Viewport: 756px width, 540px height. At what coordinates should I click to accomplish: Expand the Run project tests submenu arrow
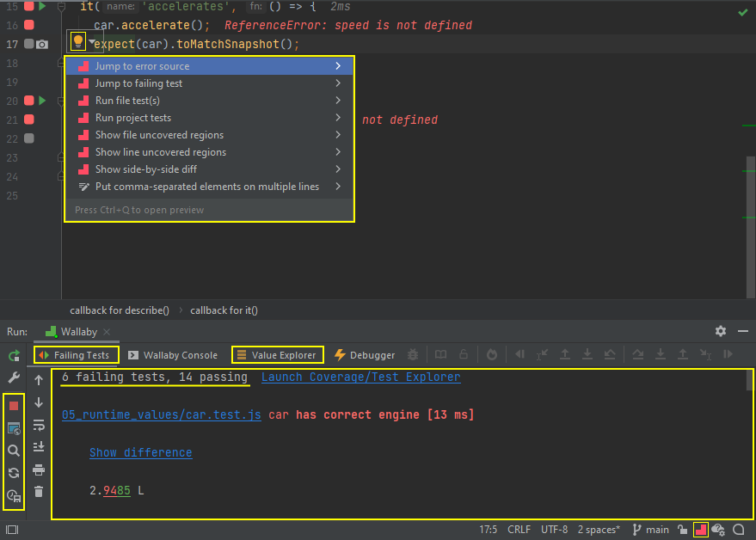338,118
